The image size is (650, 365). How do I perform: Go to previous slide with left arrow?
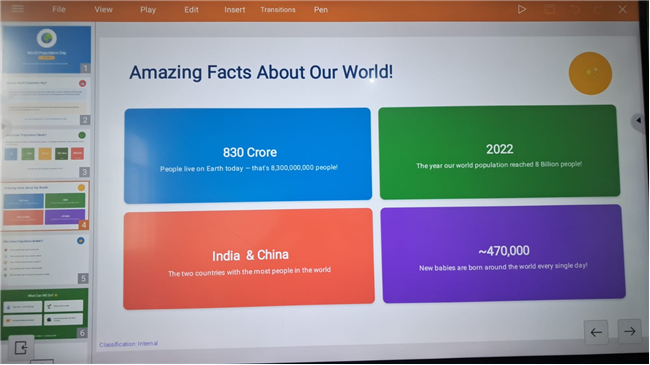click(x=596, y=332)
